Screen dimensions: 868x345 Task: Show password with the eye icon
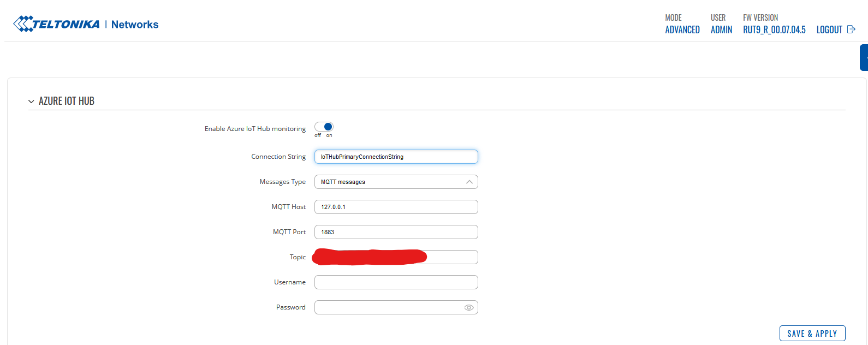(x=469, y=307)
